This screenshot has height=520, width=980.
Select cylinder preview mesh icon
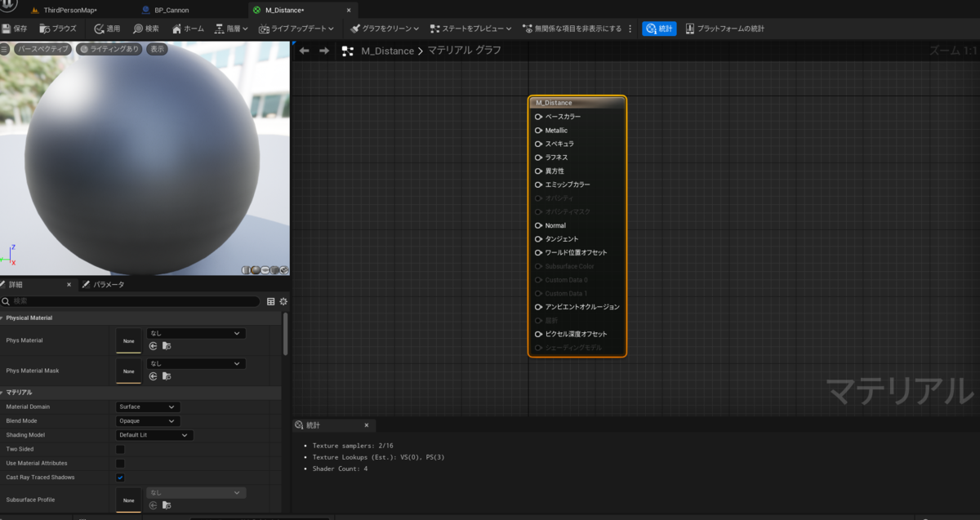coord(246,269)
